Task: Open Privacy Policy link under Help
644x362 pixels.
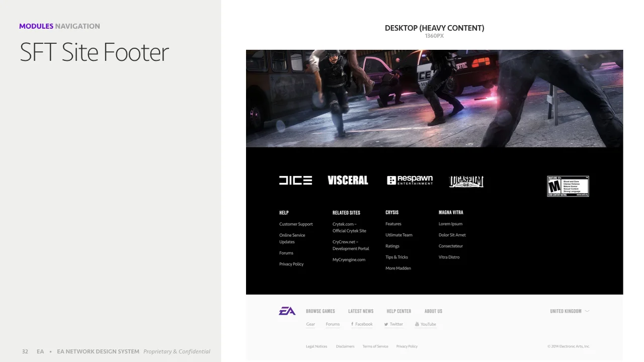Action: coord(291,264)
